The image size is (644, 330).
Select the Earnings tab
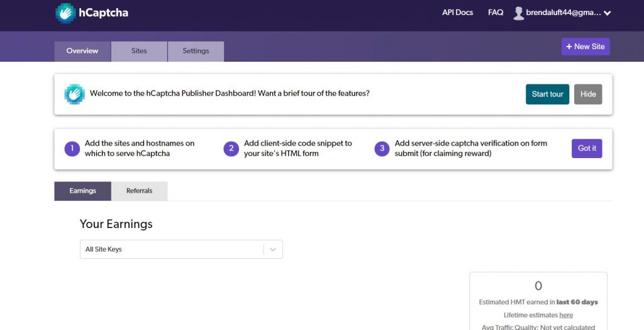click(x=82, y=191)
